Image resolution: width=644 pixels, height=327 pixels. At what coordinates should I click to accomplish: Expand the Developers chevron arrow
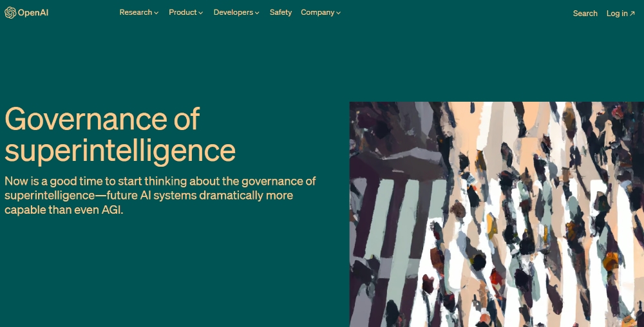[257, 13]
